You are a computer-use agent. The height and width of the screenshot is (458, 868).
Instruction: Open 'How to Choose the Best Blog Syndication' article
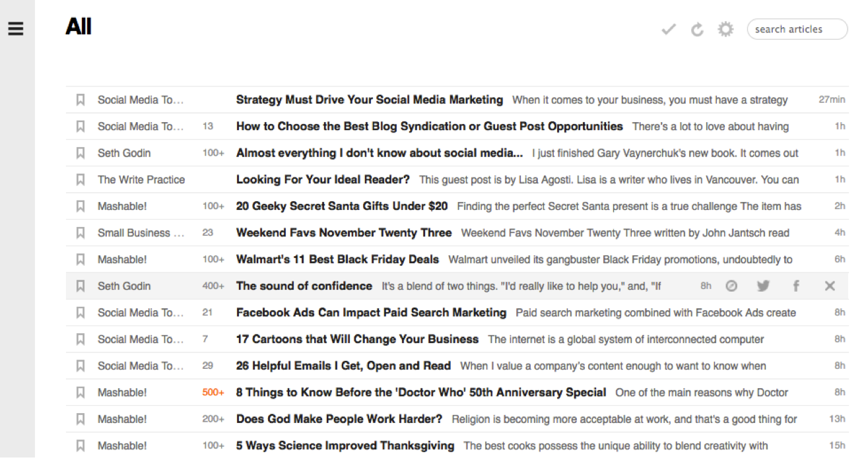point(430,126)
